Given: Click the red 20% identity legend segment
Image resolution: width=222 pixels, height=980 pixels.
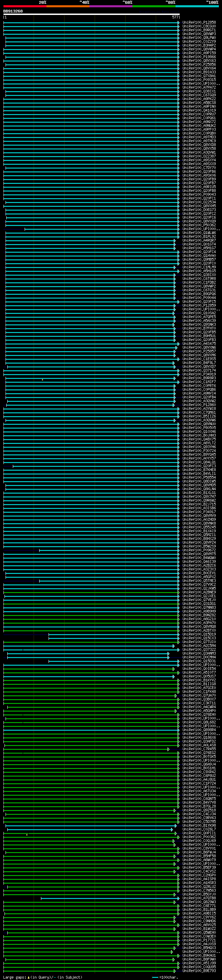Looking at the screenshot, I should click(x=25, y=6).
